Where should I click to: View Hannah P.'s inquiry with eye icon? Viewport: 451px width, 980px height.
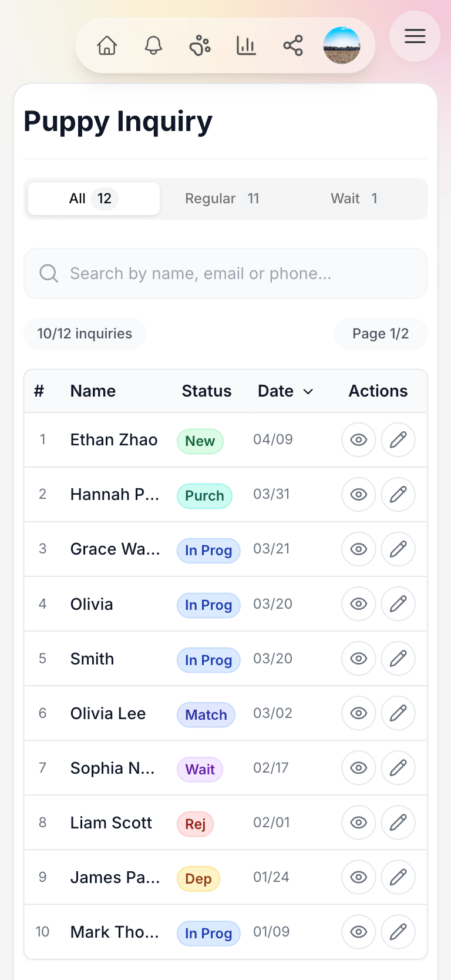(x=359, y=494)
